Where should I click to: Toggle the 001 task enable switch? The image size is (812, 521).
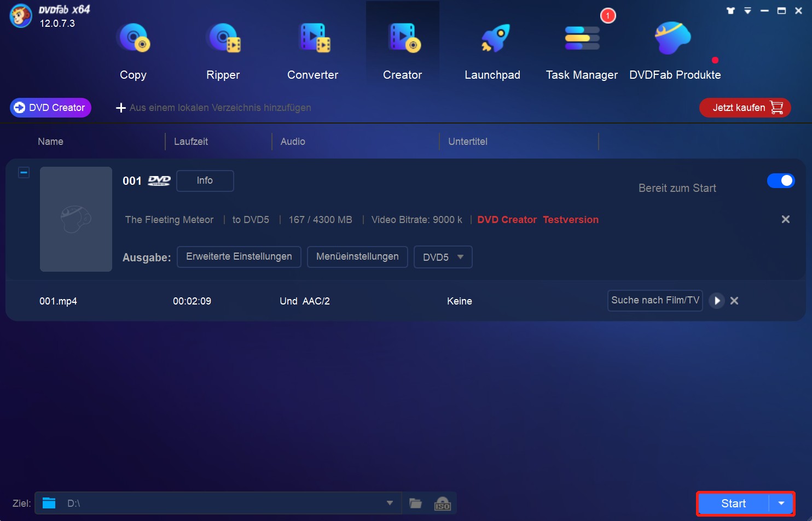[x=781, y=180]
